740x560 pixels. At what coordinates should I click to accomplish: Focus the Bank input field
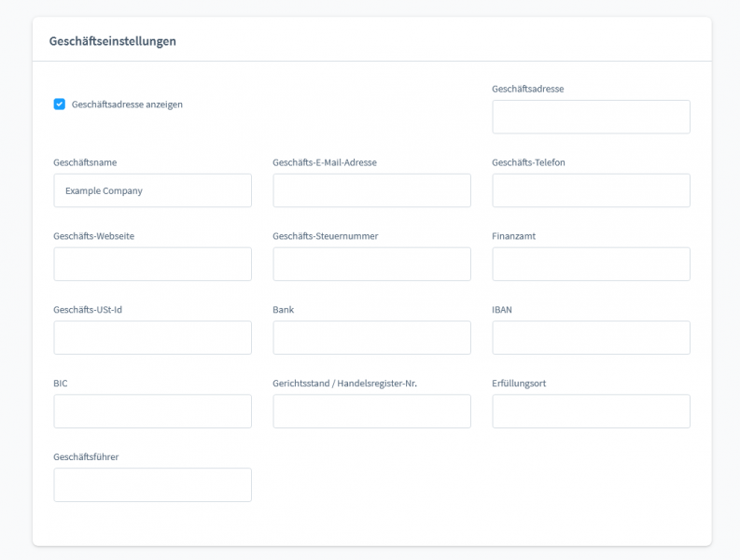coord(371,338)
